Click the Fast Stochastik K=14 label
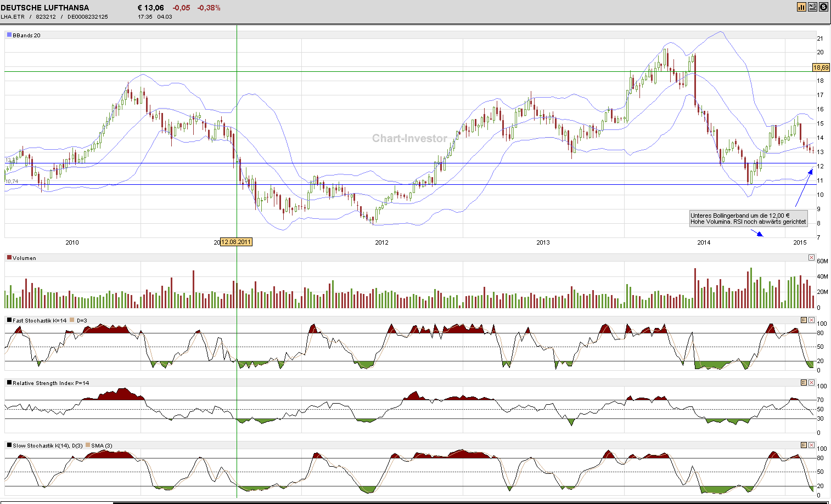The width and height of the screenshot is (831, 504). click(x=40, y=321)
